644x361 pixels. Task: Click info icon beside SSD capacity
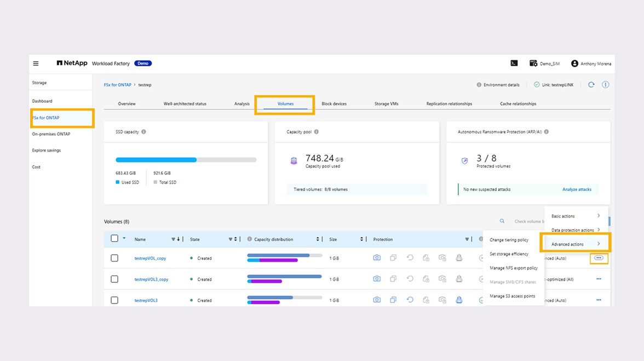[144, 132]
